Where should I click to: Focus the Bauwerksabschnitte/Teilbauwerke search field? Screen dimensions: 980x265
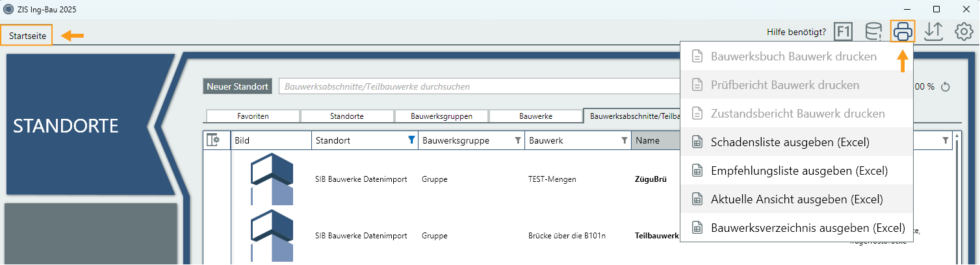click(480, 86)
